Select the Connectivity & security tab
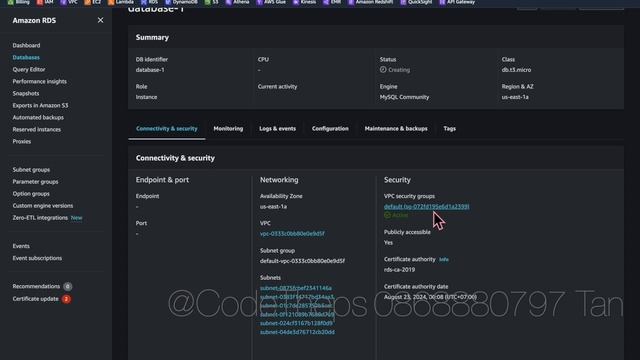640x360 pixels. tap(167, 129)
